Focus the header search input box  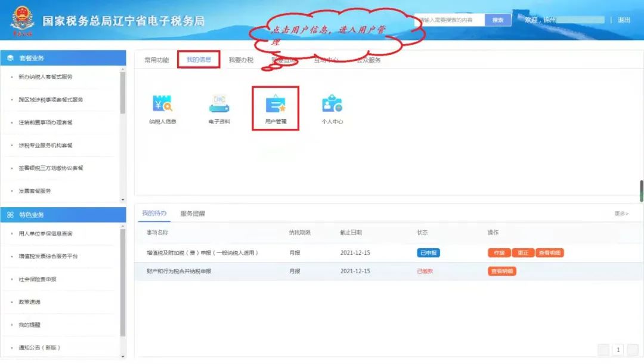451,20
